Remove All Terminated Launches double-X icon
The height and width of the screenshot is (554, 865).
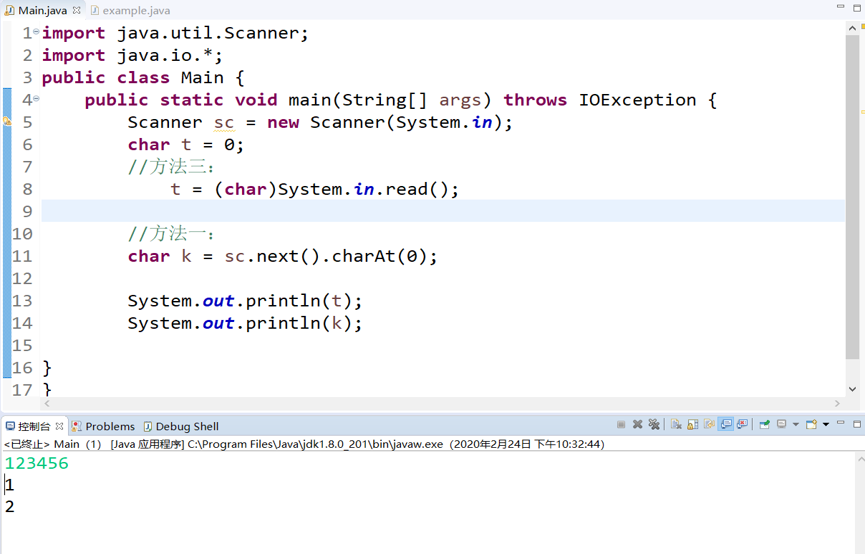pos(654,425)
